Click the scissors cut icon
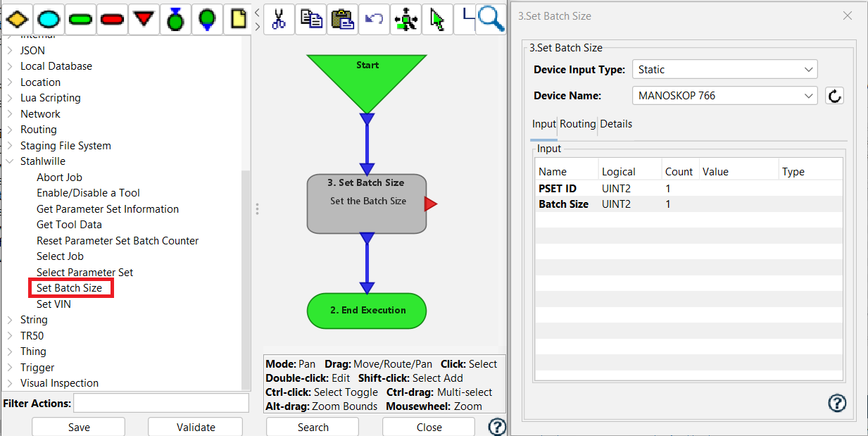 [278, 19]
